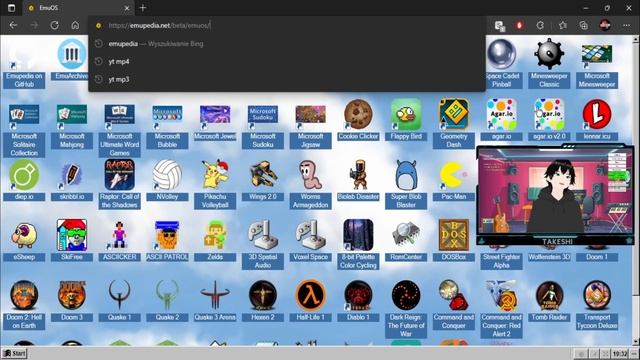This screenshot has height=360, width=640.
Task: Open the Worms Armageddon icon
Action: pos(311,184)
